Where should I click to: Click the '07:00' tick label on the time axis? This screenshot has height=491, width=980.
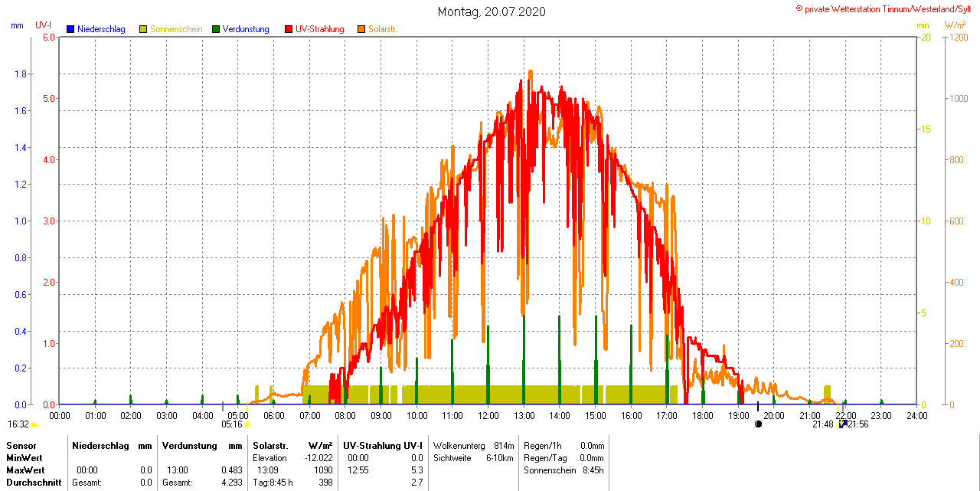click(309, 416)
